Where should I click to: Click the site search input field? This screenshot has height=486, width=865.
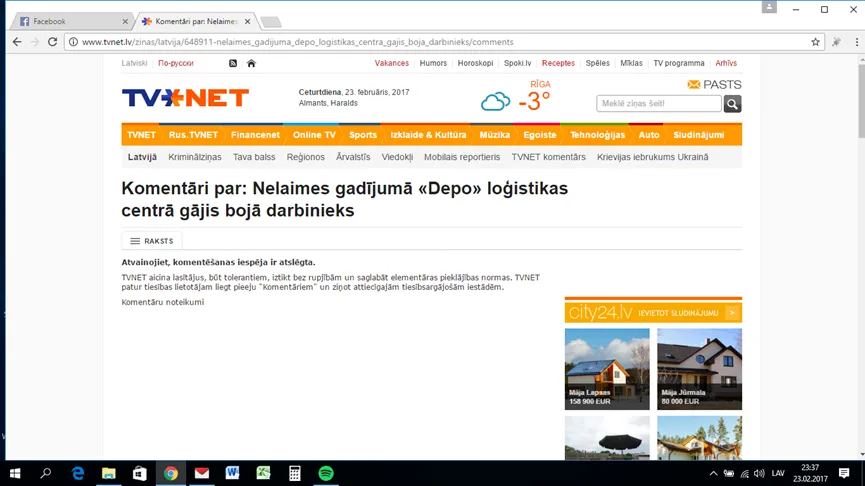(x=659, y=104)
